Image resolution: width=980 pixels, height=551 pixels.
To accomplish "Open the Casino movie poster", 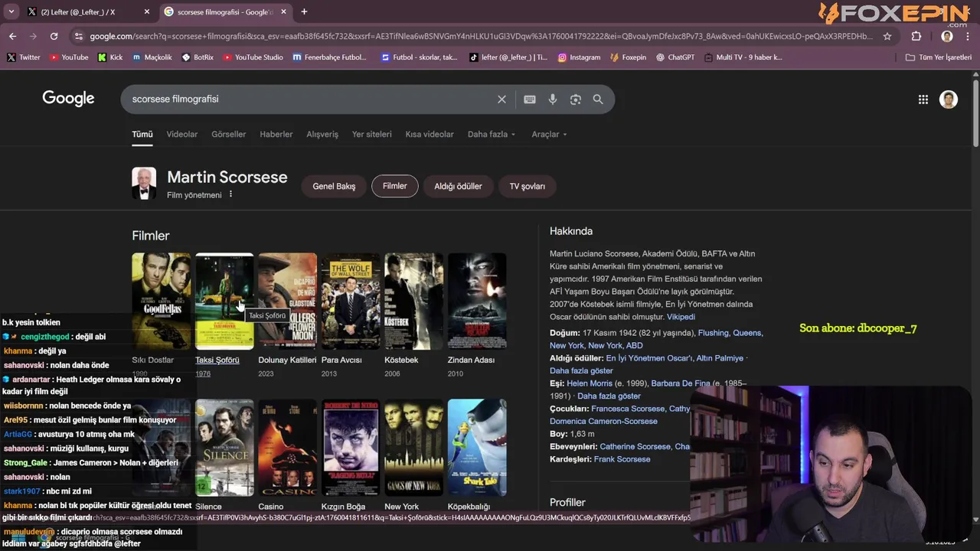I will 288,447.
